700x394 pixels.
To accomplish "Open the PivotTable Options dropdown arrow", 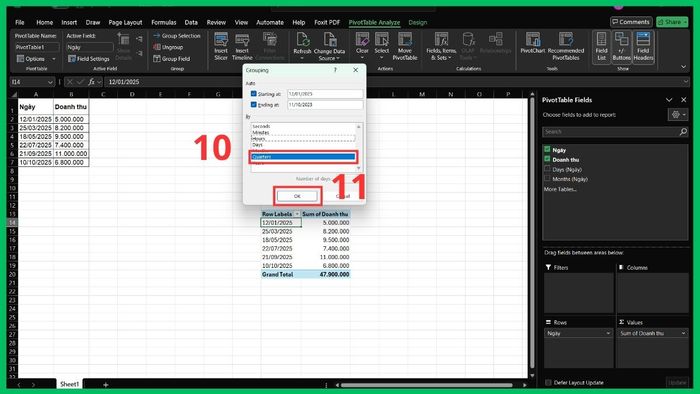I will coord(54,58).
